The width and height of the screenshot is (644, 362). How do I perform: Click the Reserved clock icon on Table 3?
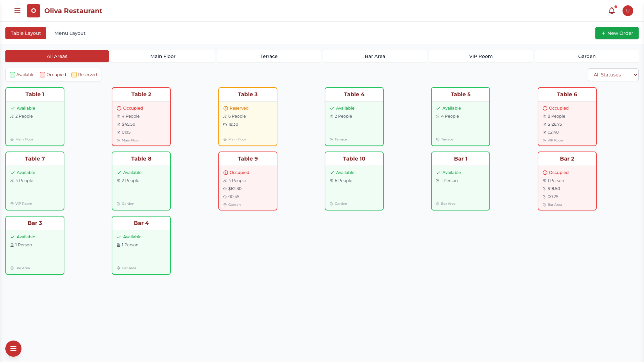point(225,108)
